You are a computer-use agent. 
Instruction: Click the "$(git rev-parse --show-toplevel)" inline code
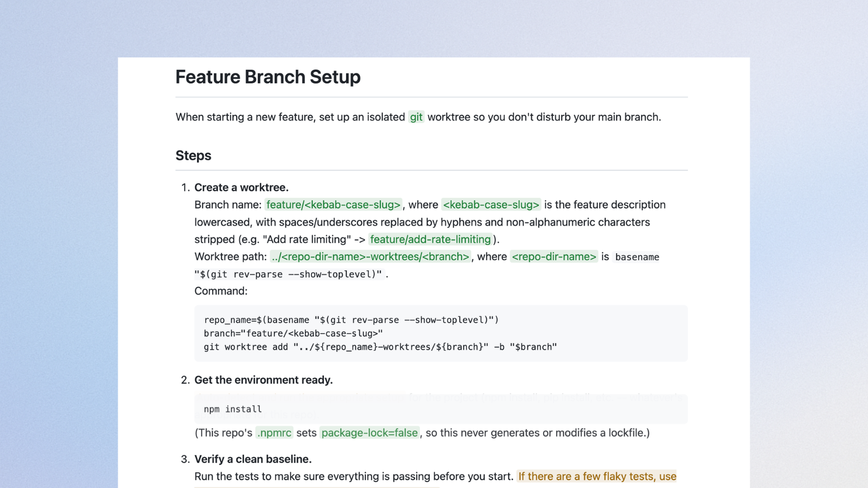(x=288, y=274)
